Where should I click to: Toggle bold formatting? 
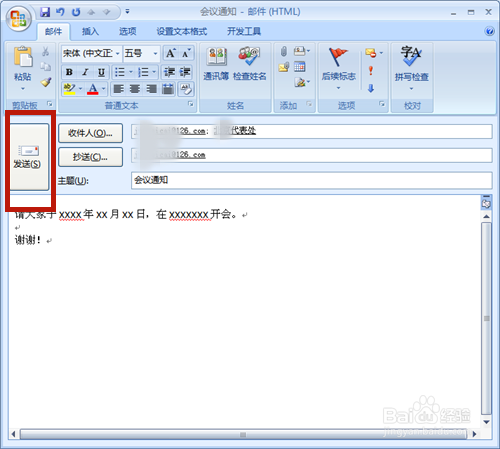point(69,72)
